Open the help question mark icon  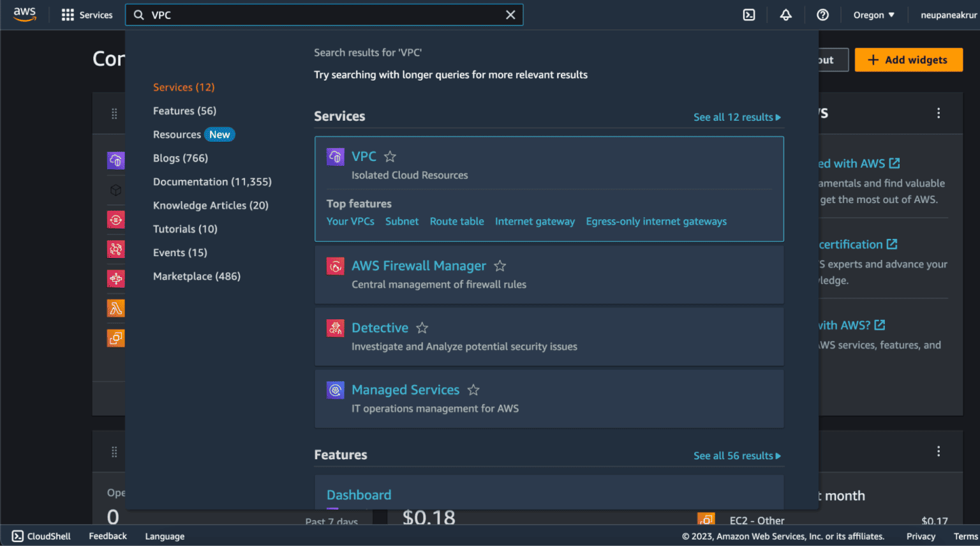[x=823, y=15]
